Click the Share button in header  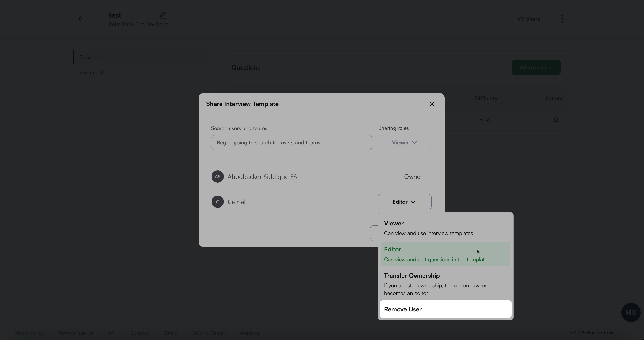528,19
